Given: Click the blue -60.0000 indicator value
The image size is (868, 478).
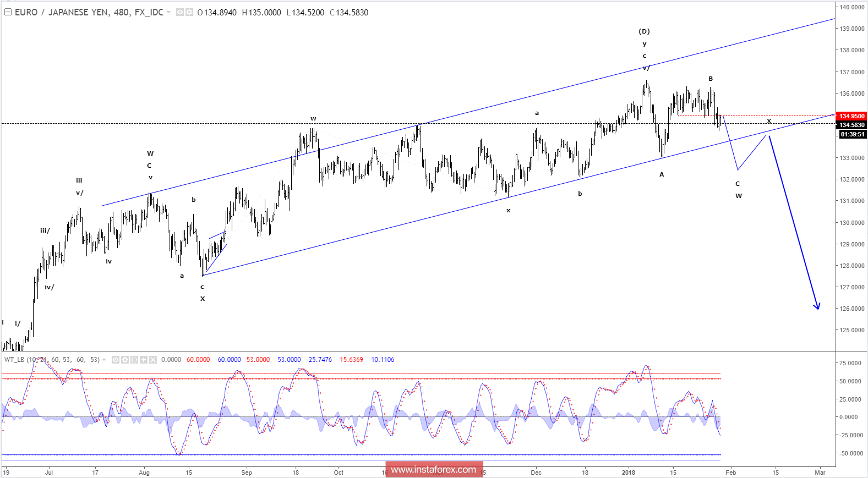Looking at the screenshot, I should [228, 360].
